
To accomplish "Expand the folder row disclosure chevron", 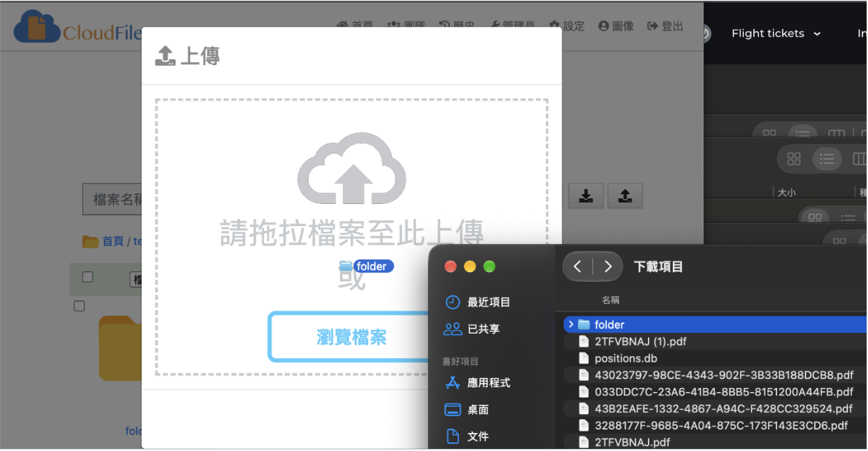I will tap(571, 324).
